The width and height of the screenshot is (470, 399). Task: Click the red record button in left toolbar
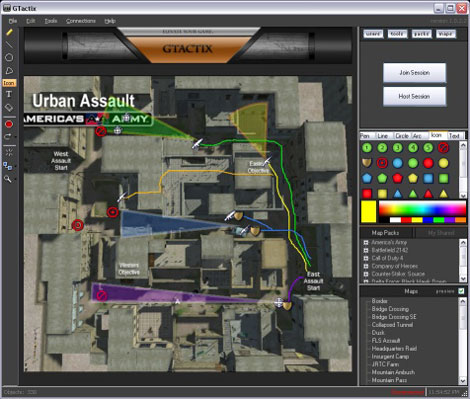[9, 124]
